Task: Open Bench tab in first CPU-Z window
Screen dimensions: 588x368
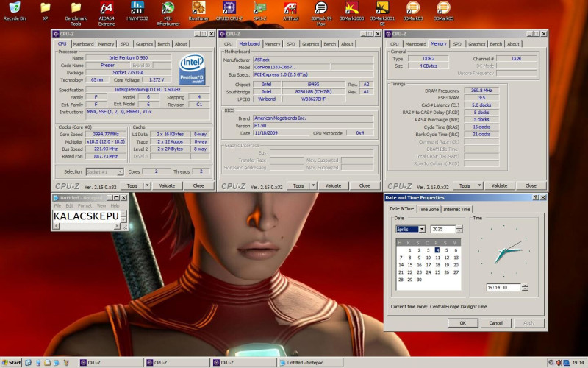Action: point(163,44)
